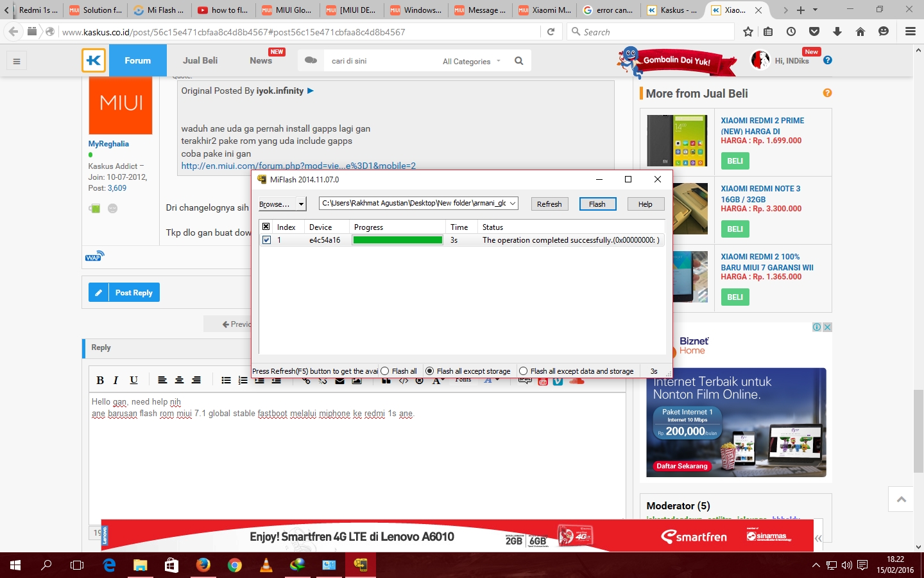Click the Post Reply button
Viewport: 924px width, 578px height.
[x=124, y=292]
